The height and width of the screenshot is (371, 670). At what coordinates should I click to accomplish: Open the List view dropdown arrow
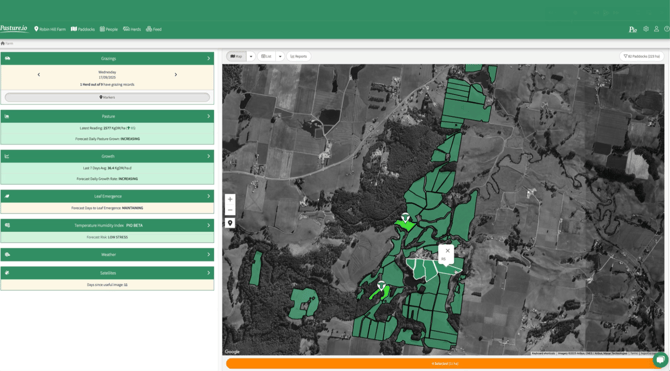click(x=280, y=56)
